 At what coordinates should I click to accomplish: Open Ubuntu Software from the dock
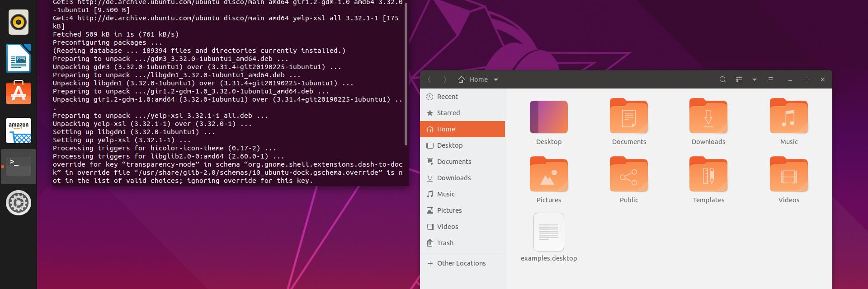pyautogui.click(x=19, y=93)
